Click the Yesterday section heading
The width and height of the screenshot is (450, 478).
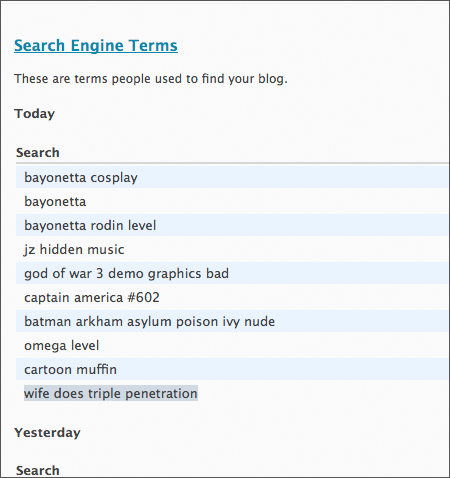click(x=47, y=433)
